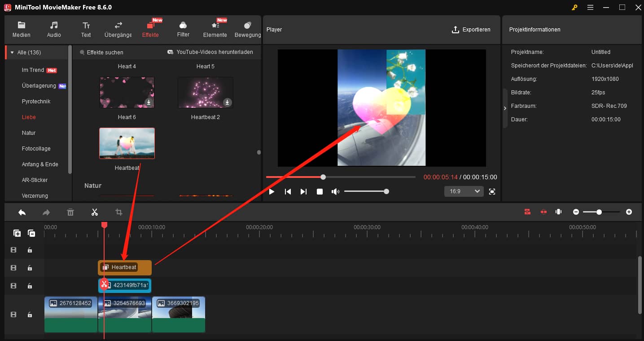Mute audio with the speaker icon
Viewport: 644px width, 341px height.
click(x=335, y=191)
